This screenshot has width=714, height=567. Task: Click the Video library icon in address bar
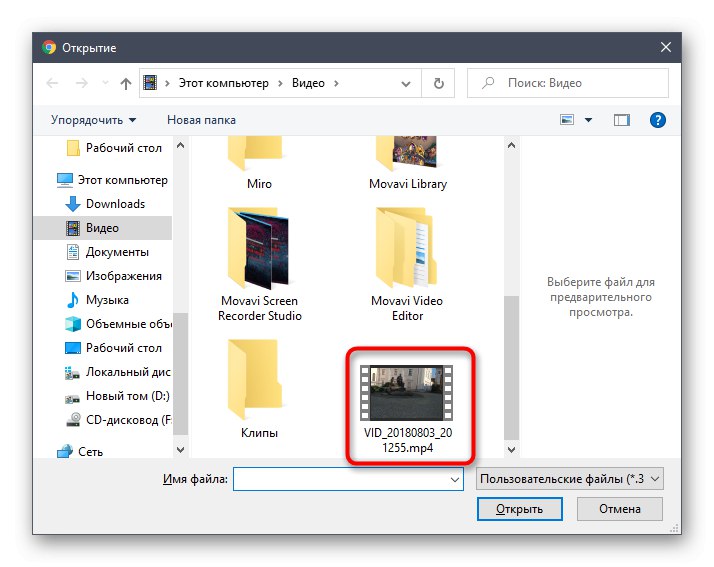(150, 83)
